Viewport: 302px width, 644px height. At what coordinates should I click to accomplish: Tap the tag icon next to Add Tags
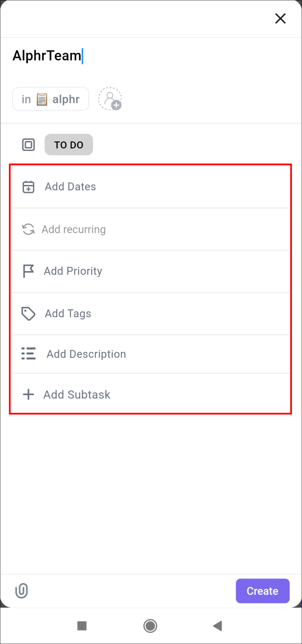tap(28, 314)
